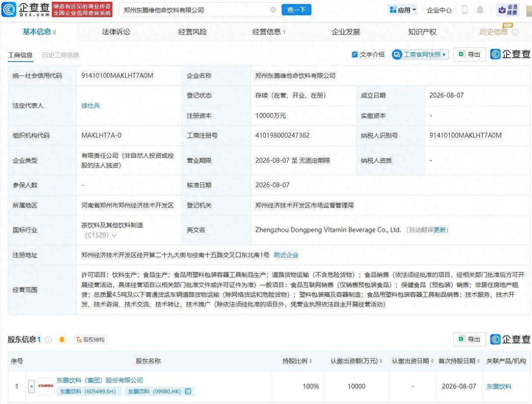Switch to the 经营信息 tab
The image size is (532, 404).
point(269,32)
